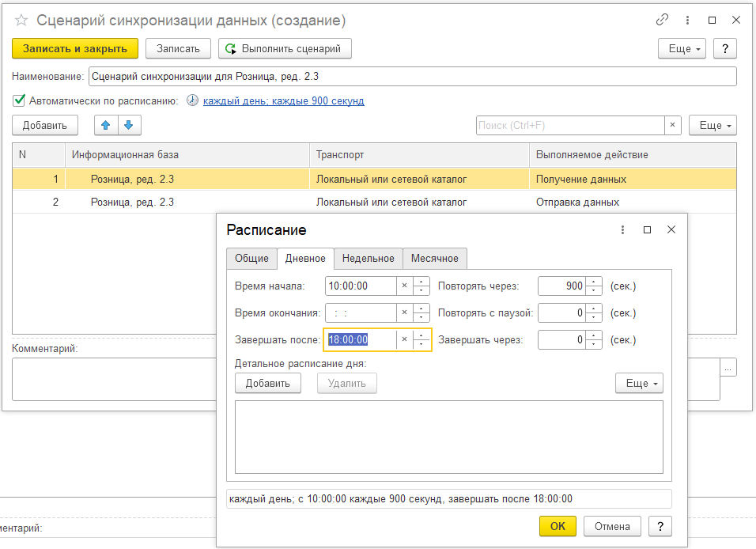Clear the Время начала time value
Screen dimensions: 756x549
pos(404,286)
